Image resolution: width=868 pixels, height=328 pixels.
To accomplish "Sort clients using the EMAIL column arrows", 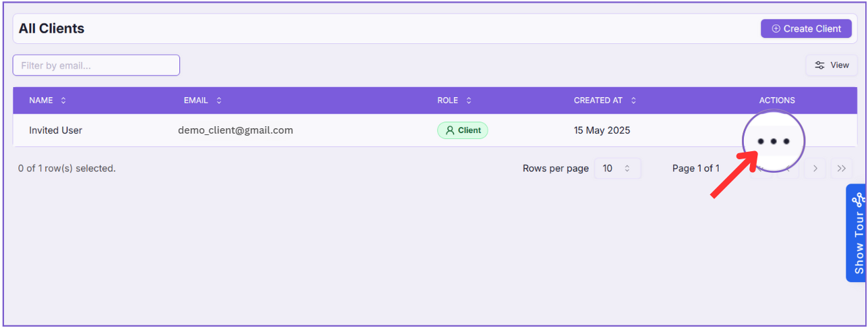I will coord(219,101).
